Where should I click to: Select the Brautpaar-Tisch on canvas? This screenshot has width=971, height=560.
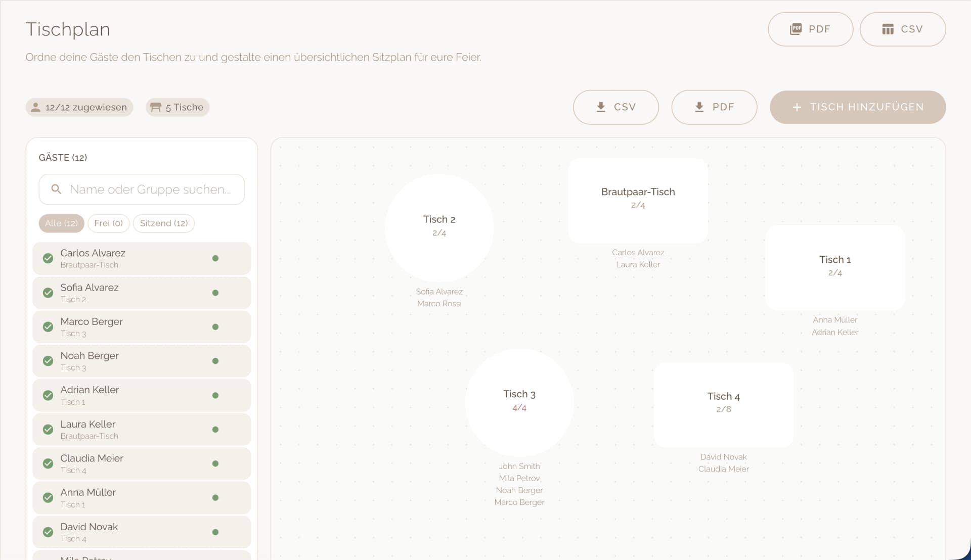638,200
